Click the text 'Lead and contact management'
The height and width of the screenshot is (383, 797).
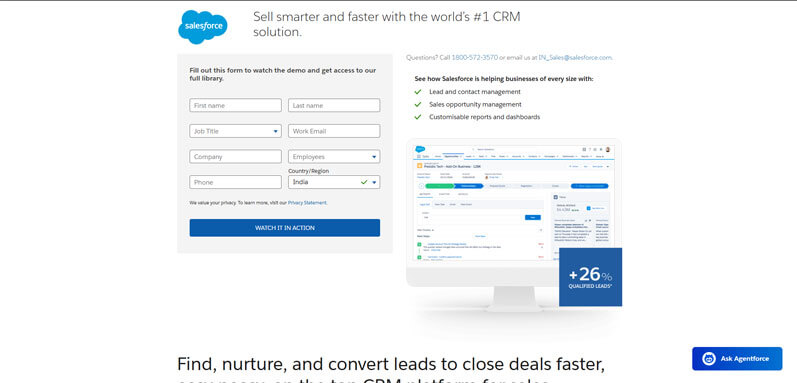[475, 92]
